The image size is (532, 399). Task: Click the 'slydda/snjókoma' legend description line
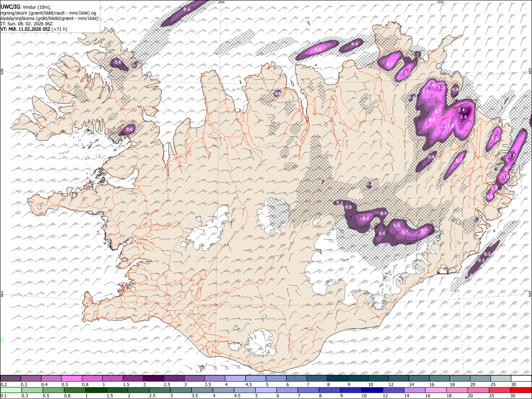(x=49, y=18)
